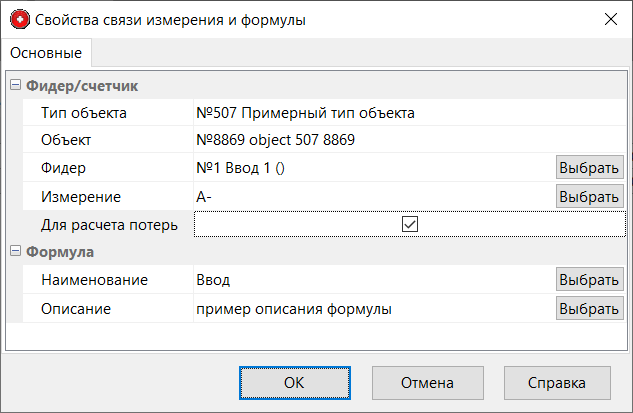Toggle the 'Для расчета потерь' checkbox
This screenshot has height=413, width=633.
(x=409, y=225)
